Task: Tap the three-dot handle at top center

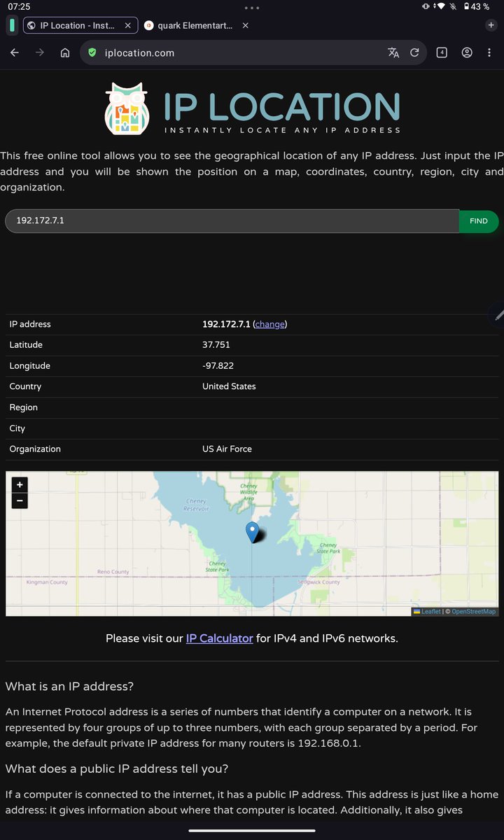Action: click(252, 7)
